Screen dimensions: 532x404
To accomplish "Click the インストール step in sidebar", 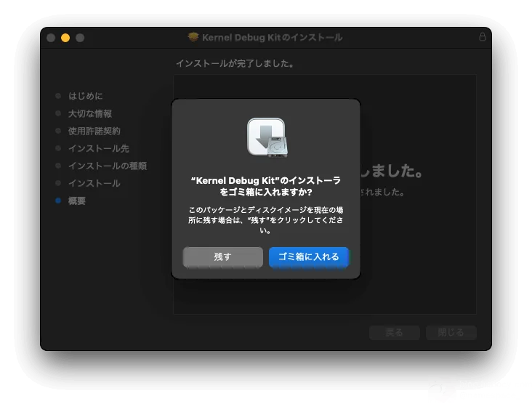I will point(94,183).
